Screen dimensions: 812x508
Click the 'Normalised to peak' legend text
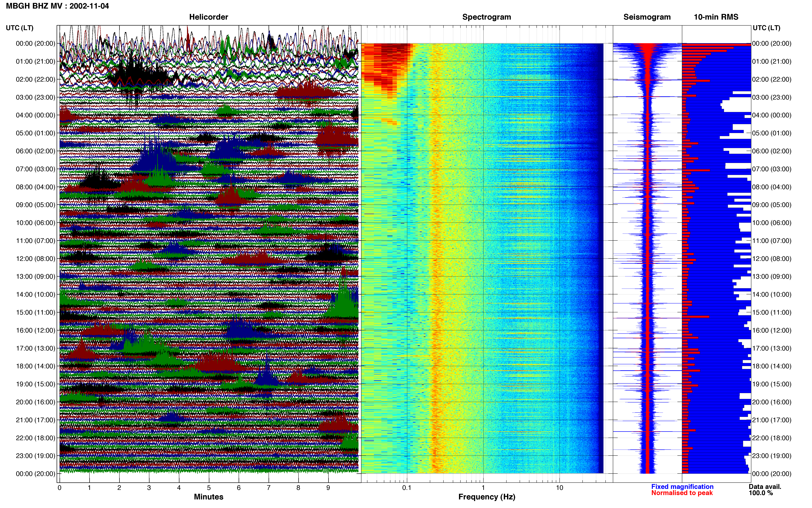pos(682,493)
